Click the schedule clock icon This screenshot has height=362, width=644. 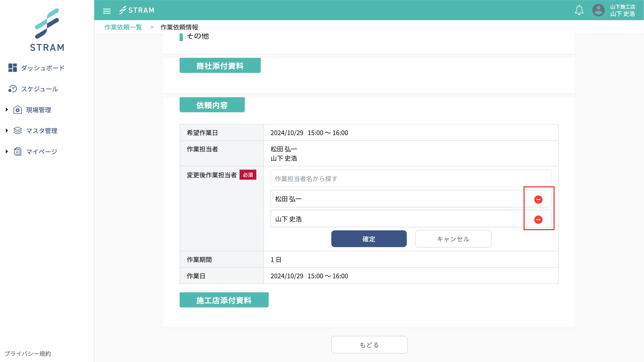pos(12,89)
